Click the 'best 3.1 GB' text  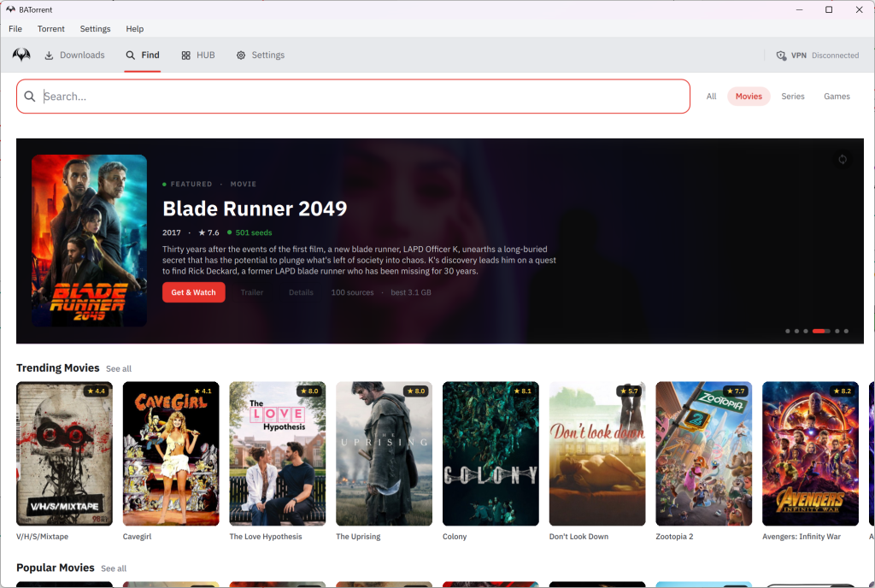(411, 292)
